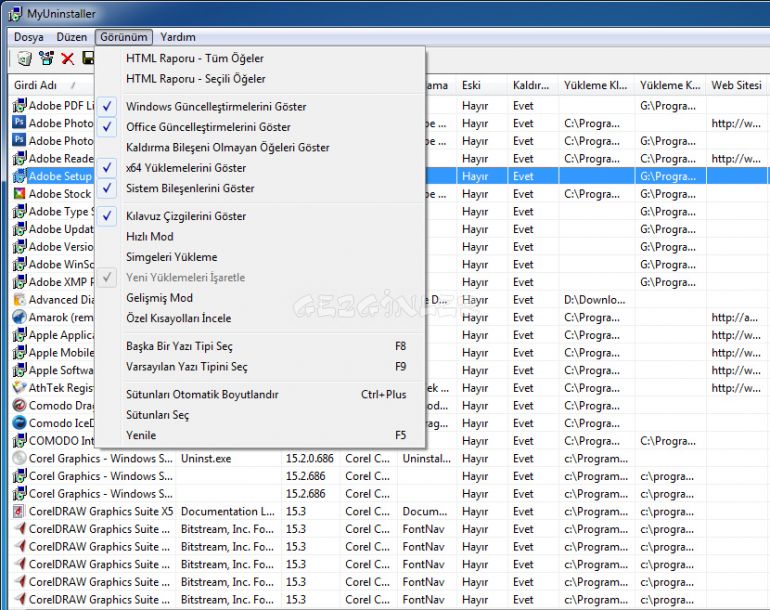Image resolution: width=770 pixels, height=610 pixels.
Task: Click the Advanced Dia entry icon
Action: [x=19, y=300]
